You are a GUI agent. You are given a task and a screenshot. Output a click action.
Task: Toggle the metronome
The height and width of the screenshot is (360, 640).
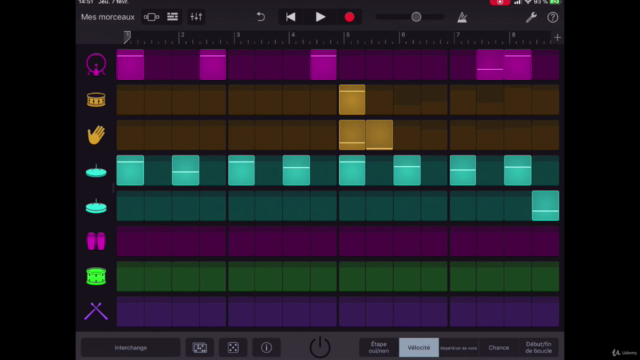pos(462,17)
